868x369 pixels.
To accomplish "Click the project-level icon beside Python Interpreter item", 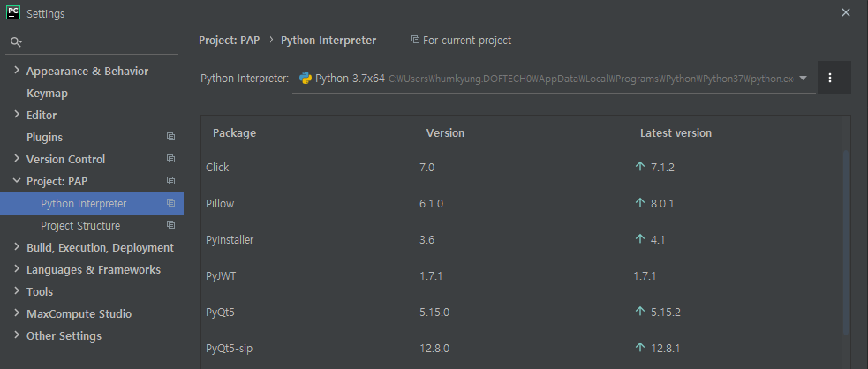I will [170, 203].
